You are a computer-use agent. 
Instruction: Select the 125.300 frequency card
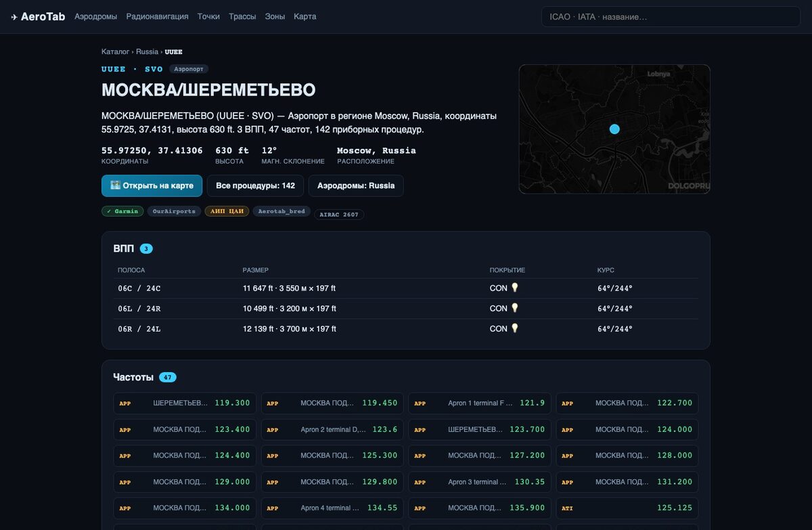[x=332, y=456]
